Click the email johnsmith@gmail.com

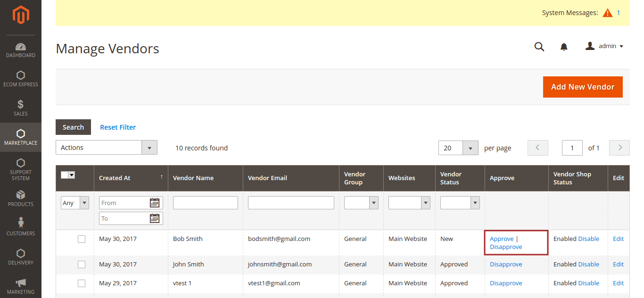click(x=280, y=265)
